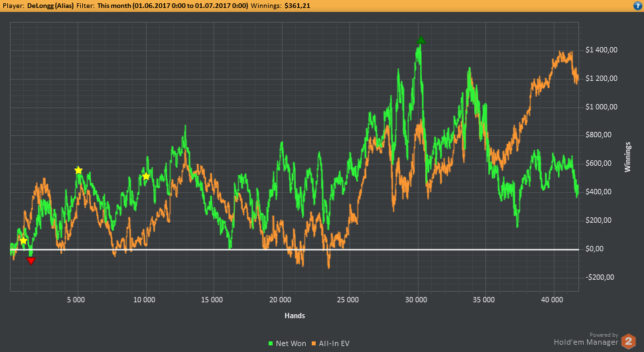Click the yellow star near 5 000 hands
Image resolution: width=644 pixels, height=352 pixels.
pyautogui.click(x=78, y=170)
